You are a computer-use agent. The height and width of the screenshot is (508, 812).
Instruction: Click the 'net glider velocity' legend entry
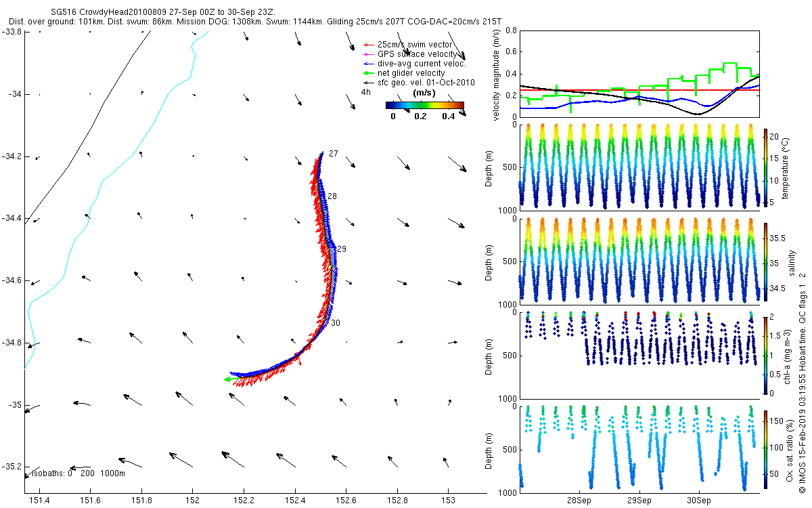pos(406,72)
